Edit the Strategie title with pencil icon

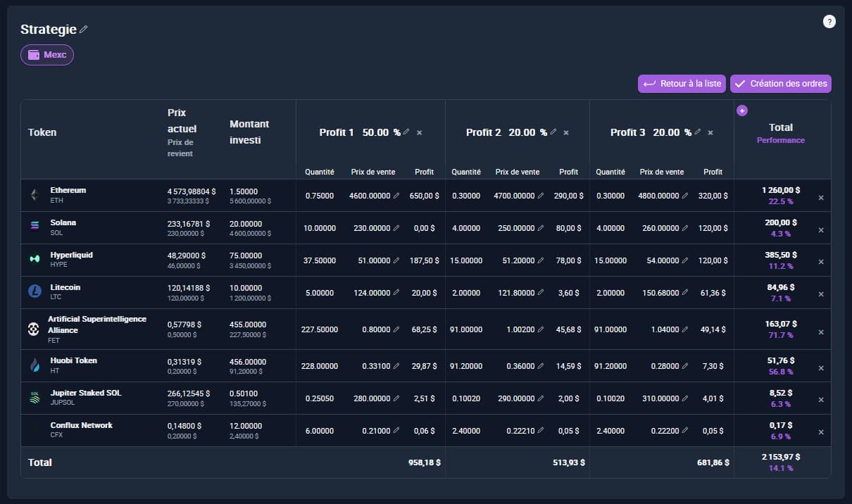(84, 30)
